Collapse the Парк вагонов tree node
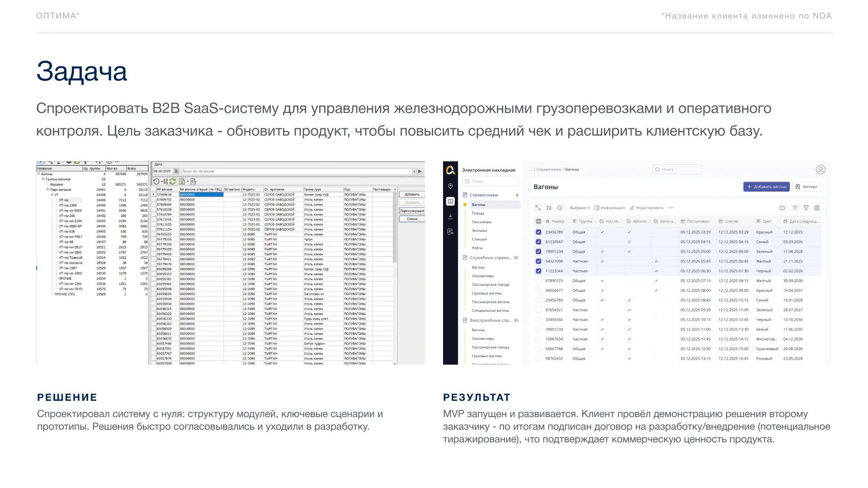 (x=47, y=190)
